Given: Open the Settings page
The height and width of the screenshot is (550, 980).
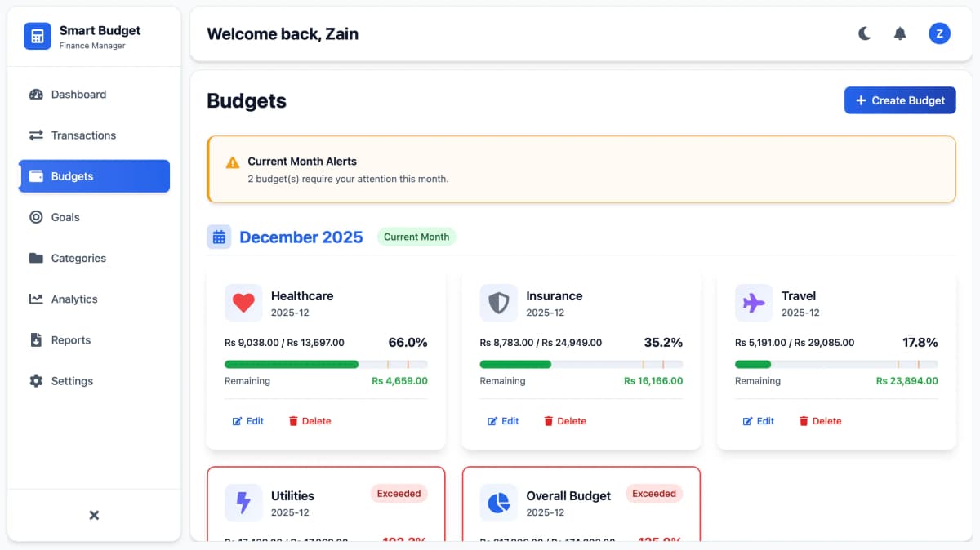Looking at the screenshot, I should [72, 381].
